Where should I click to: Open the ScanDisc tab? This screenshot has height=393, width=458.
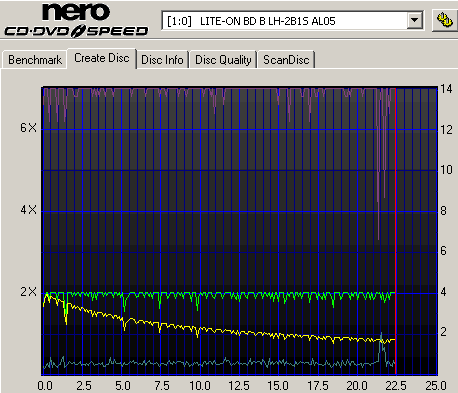click(x=286, y=60)
